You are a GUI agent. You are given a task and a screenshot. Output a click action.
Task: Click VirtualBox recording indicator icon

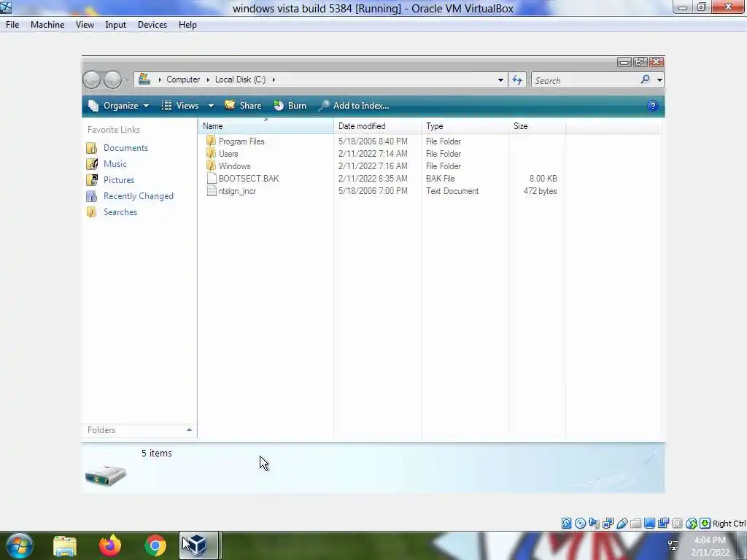point(663,524)
